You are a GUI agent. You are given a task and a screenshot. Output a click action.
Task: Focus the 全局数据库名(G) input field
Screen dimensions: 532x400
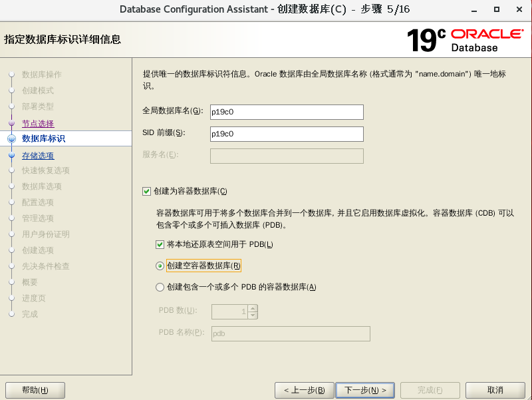[x=287, y=112]
